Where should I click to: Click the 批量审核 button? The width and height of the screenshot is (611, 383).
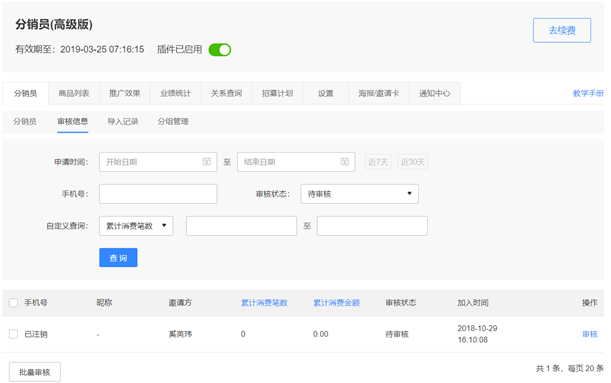[x=35, y=372]
